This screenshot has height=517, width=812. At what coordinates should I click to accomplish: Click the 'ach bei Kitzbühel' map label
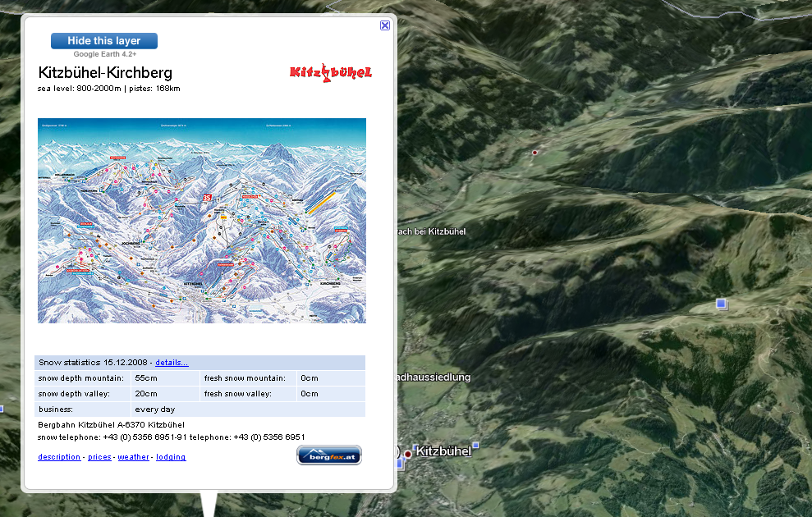(432, 231)
